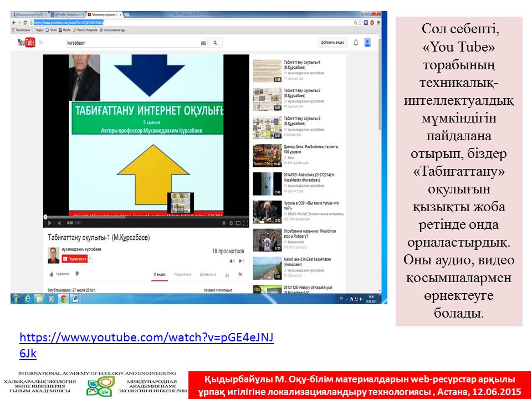Open suggested video Табиғаттану оқулығы-2

[x=299, y=127]
